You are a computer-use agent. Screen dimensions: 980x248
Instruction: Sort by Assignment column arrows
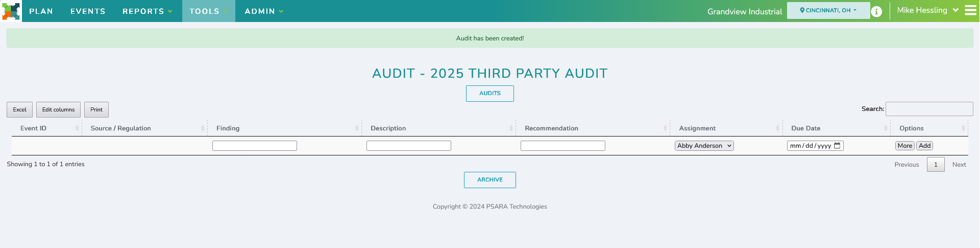(x=778, y=128)
